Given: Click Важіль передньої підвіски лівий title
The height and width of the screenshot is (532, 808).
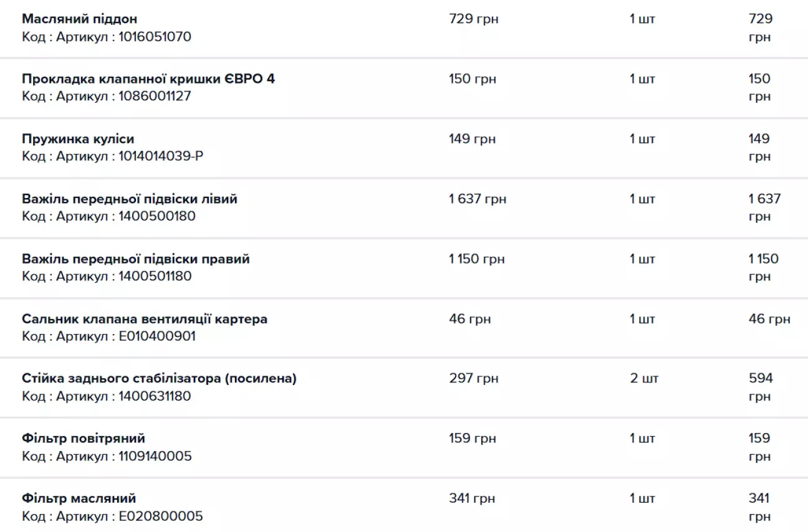Looking at the screenshot, I should pos(130,199).
